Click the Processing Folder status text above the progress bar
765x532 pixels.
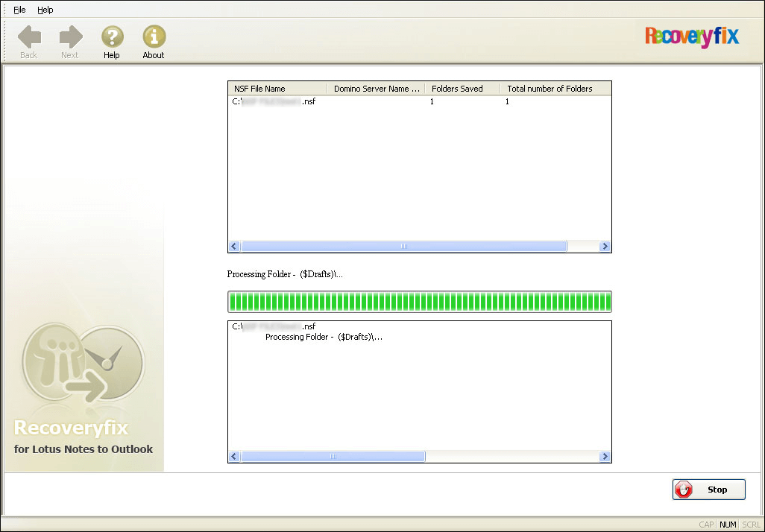point(285,274)
